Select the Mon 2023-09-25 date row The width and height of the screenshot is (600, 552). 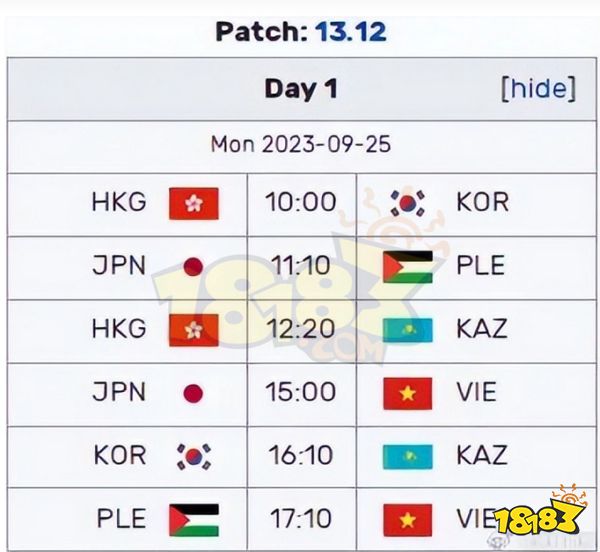pos(300,144)
